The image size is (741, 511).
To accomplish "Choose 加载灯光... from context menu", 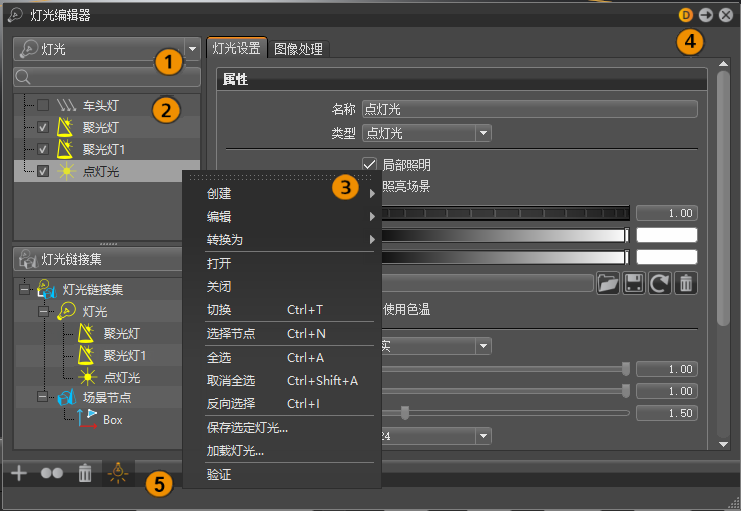I will point(282,451).
